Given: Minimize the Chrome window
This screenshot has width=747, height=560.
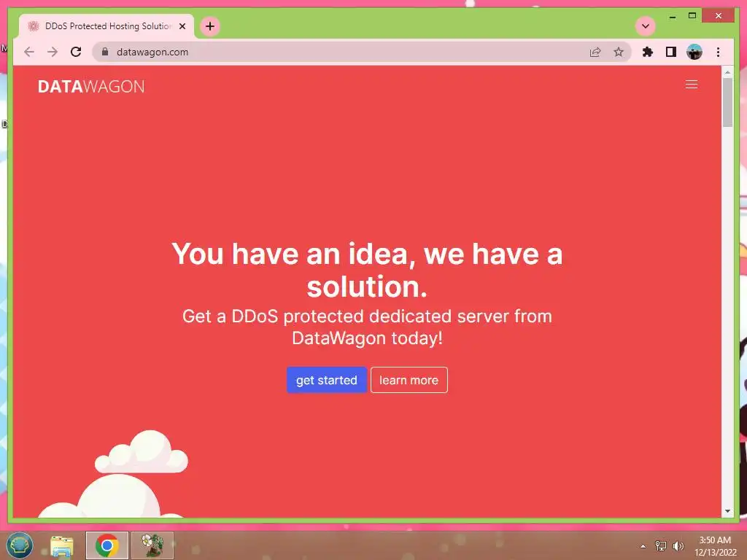Looking at the screenshot, I should [x=672, y=16].
